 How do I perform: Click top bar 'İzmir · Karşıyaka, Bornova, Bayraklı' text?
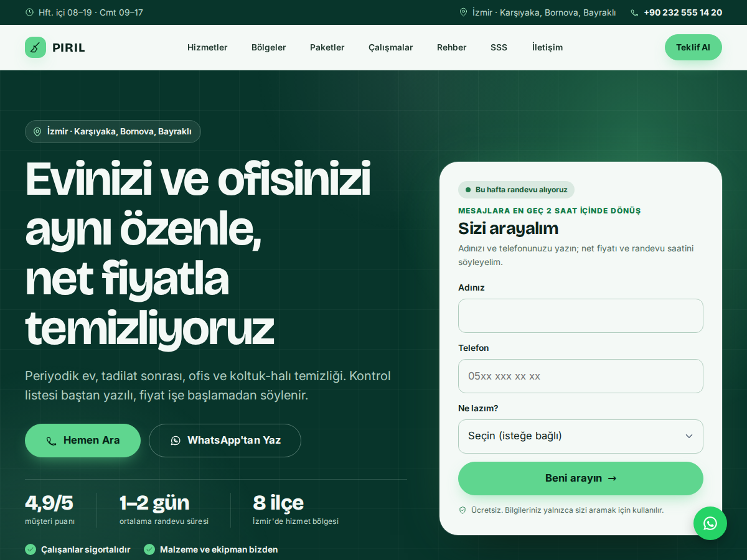tap(544, 12)
